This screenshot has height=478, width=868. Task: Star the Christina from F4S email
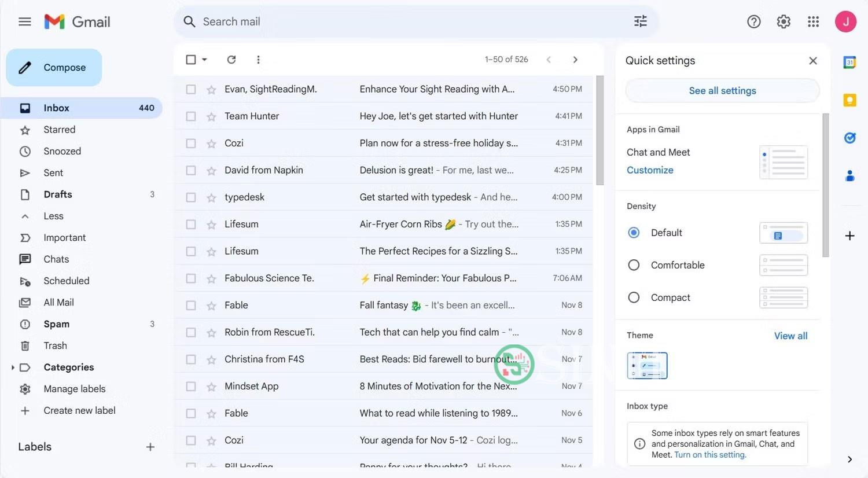211,359
